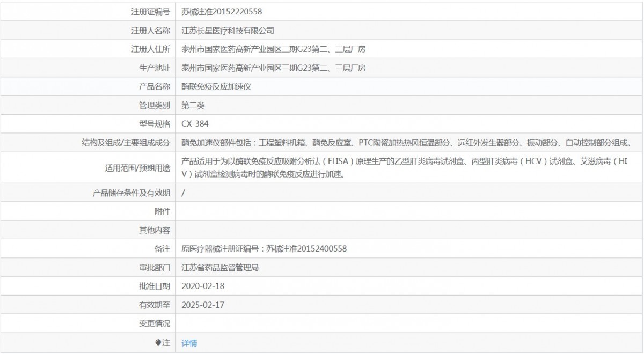Select the expiry date 2025-02-17
The image size is (644, 354).
[x=203, y=305]
